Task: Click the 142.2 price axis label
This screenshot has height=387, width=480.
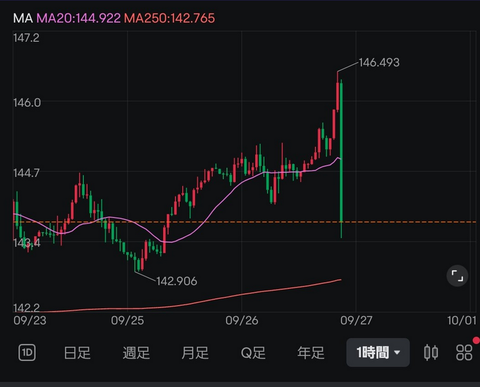Action: [x=26, y=307]
